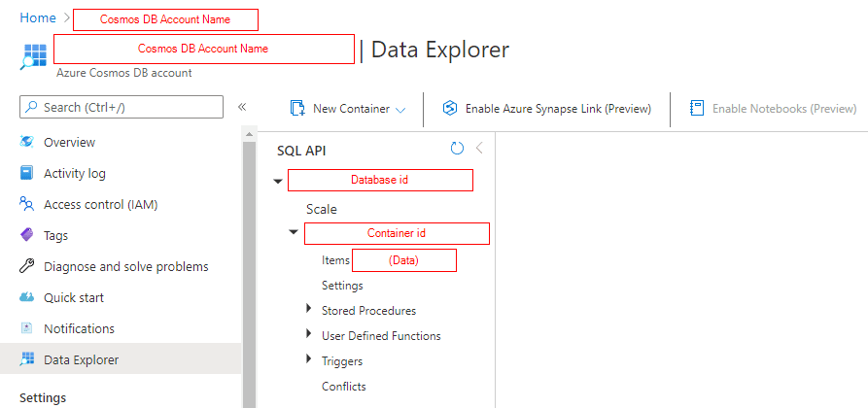Expand the User Defined Functions arrow

tap(309, 334)
